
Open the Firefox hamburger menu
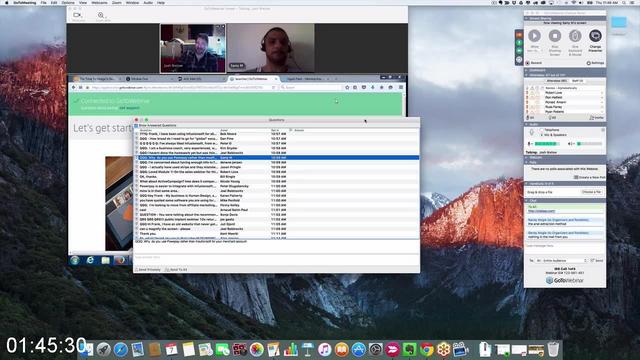click(401, 87)
